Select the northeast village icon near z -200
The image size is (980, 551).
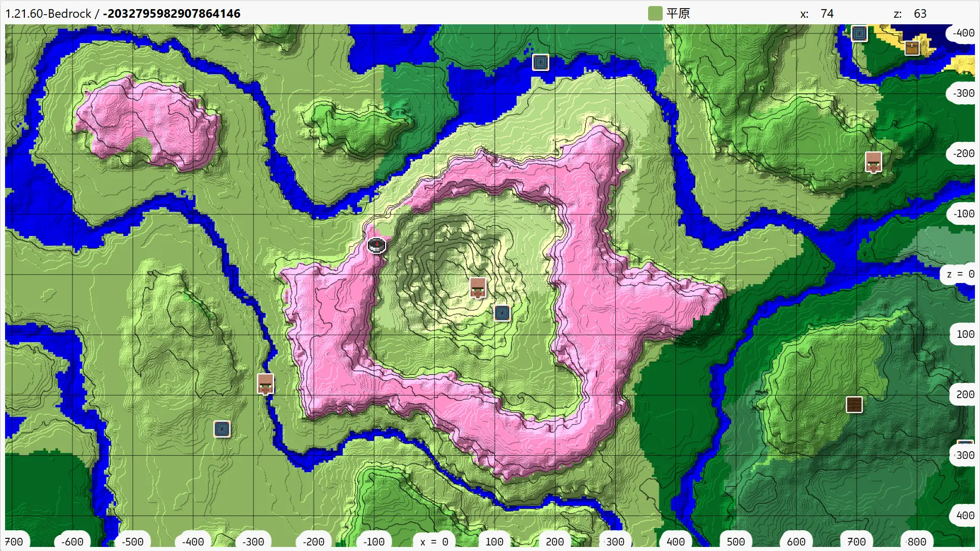(873, 162)
